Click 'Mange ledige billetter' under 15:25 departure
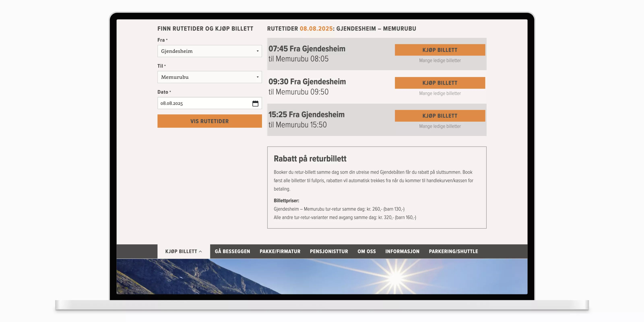 (440, 126)
